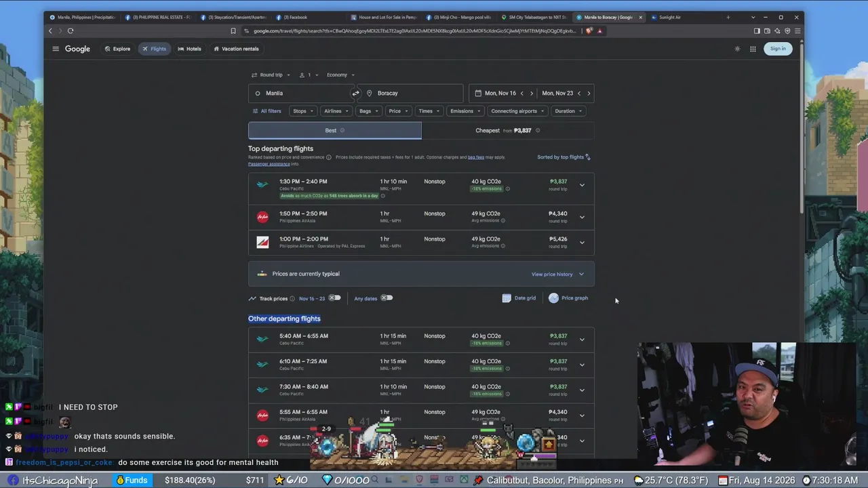This screenshot has width=868, height=488.
Task: Open info icon next to Best tab
Action: point(342,130)
